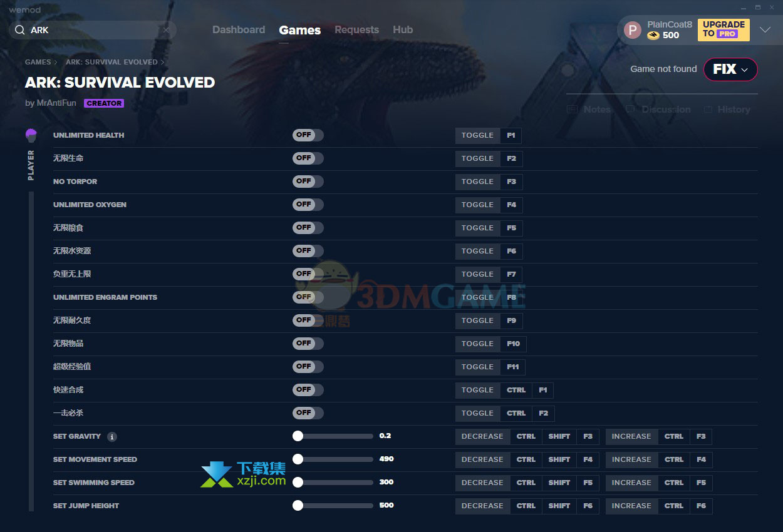Screen dimensions: 783x532
Task: Click Increase for Set Movement Speed
Action: [x=631, y=459]
